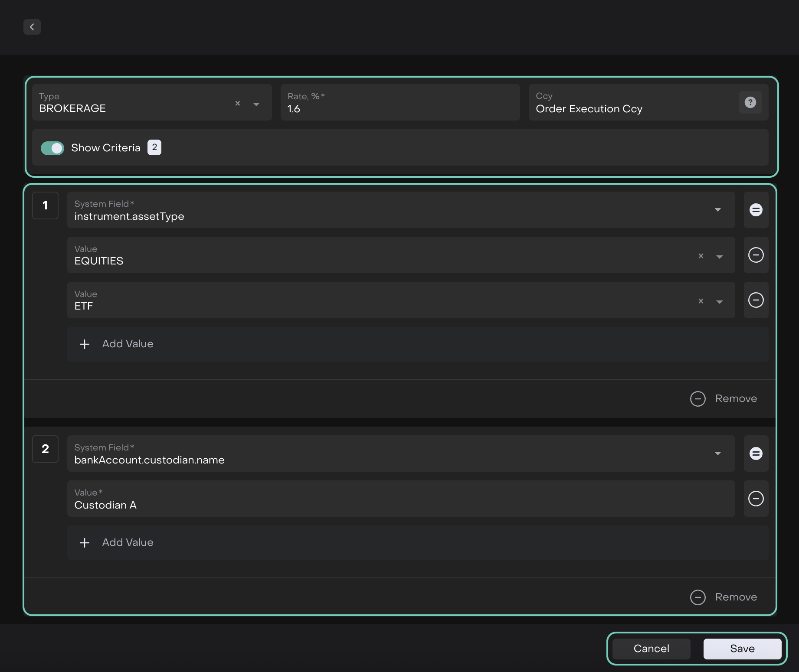Click the back arrow icon
The height and width of the screenshot is (672, 799).
[x=32, y=27]
